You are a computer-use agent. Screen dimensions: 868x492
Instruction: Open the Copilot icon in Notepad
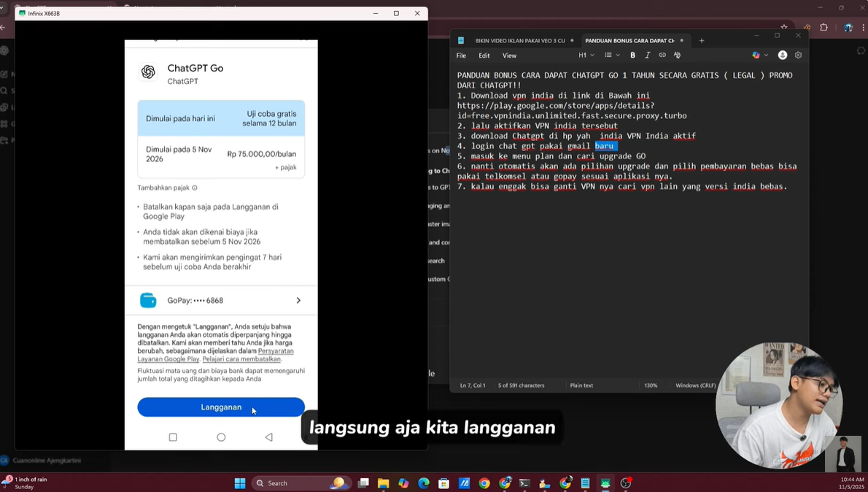(x=756, y=55)
